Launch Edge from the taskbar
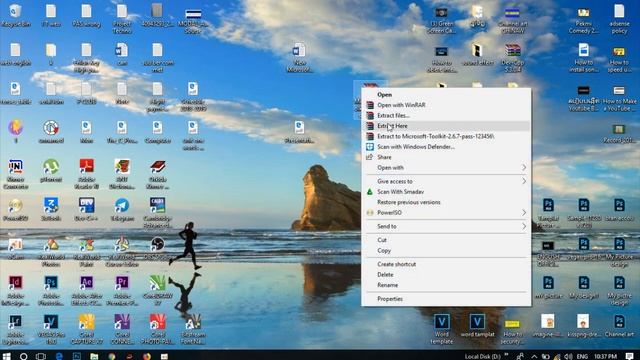 59,356
